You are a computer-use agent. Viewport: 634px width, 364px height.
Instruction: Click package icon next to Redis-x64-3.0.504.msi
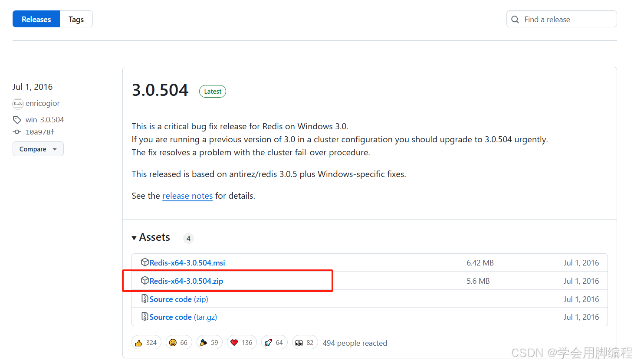(x=145, y=262)
